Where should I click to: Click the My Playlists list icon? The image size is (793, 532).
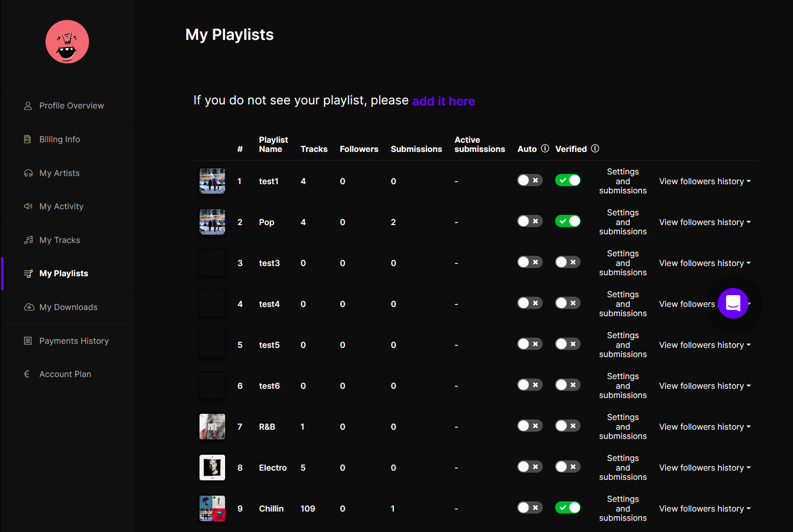click(x=28, y=274)
